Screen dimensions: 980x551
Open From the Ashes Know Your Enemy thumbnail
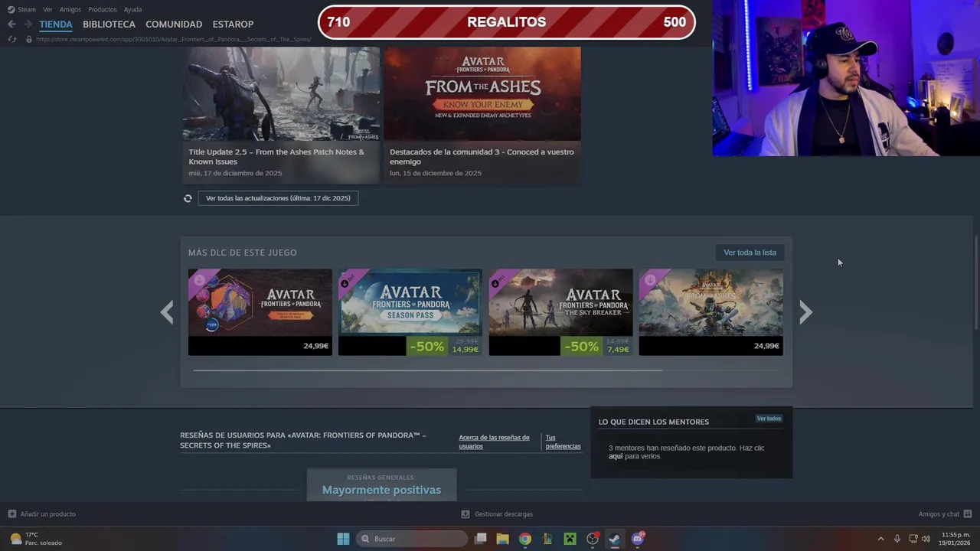click(x=482, y=94)
